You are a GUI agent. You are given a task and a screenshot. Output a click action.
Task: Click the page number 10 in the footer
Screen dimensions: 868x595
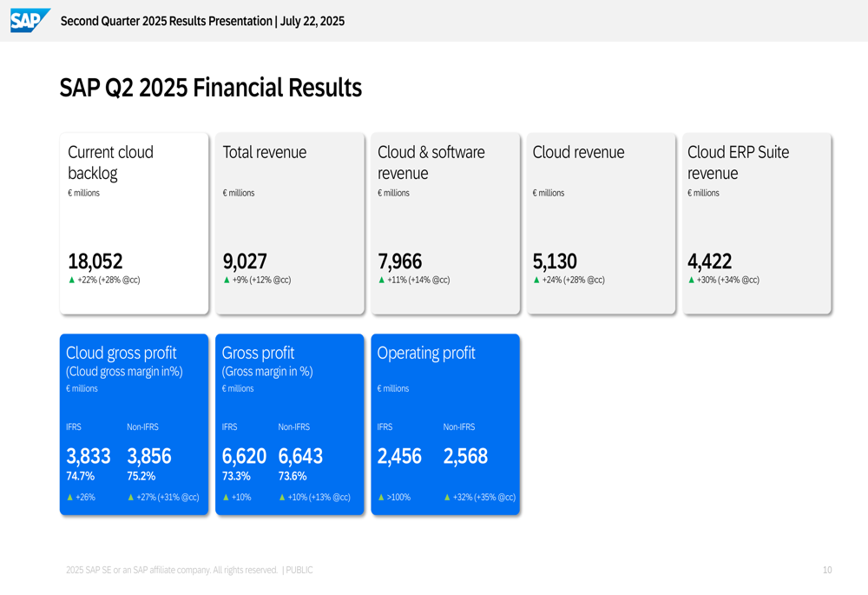(x=826, y=570)
